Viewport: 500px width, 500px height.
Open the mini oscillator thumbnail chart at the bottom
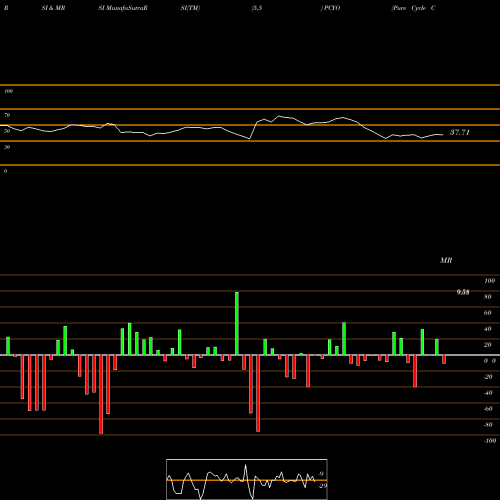247,479
